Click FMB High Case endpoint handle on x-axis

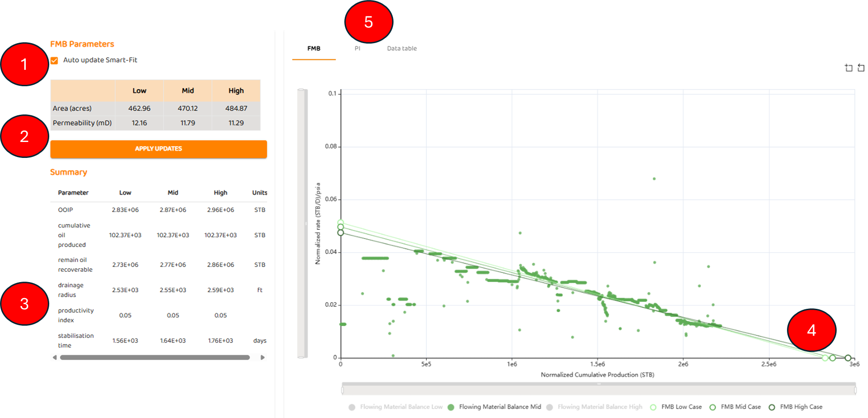pos(848,358)
